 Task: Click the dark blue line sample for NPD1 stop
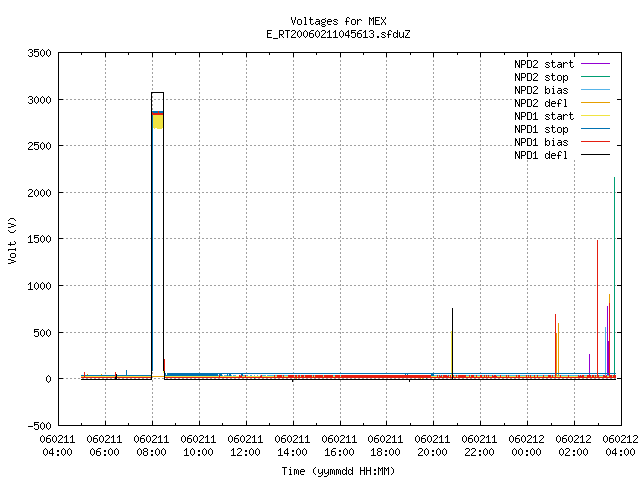(x=596, y=129)
